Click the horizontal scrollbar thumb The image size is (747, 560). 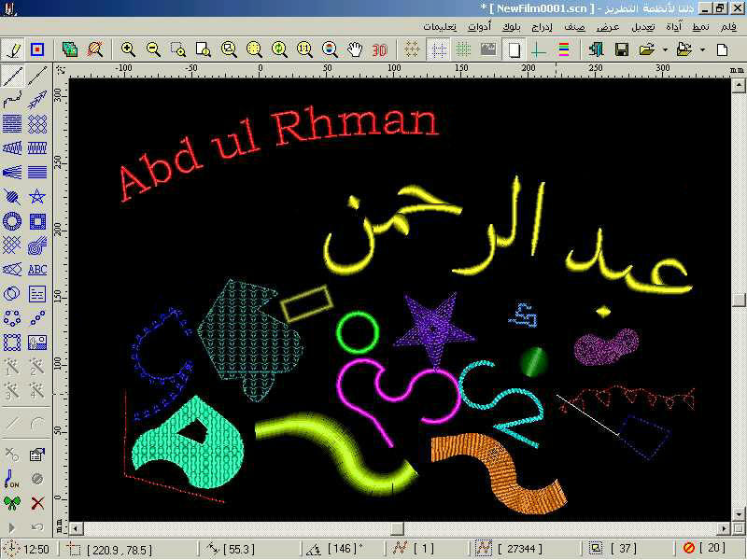click(x=397, y=529)
